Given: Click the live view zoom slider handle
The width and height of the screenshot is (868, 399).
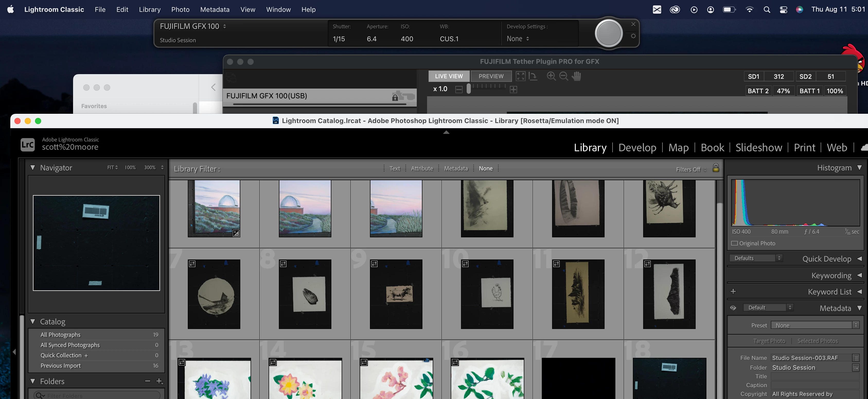Looking at the screenshot, I should (468, 89).
